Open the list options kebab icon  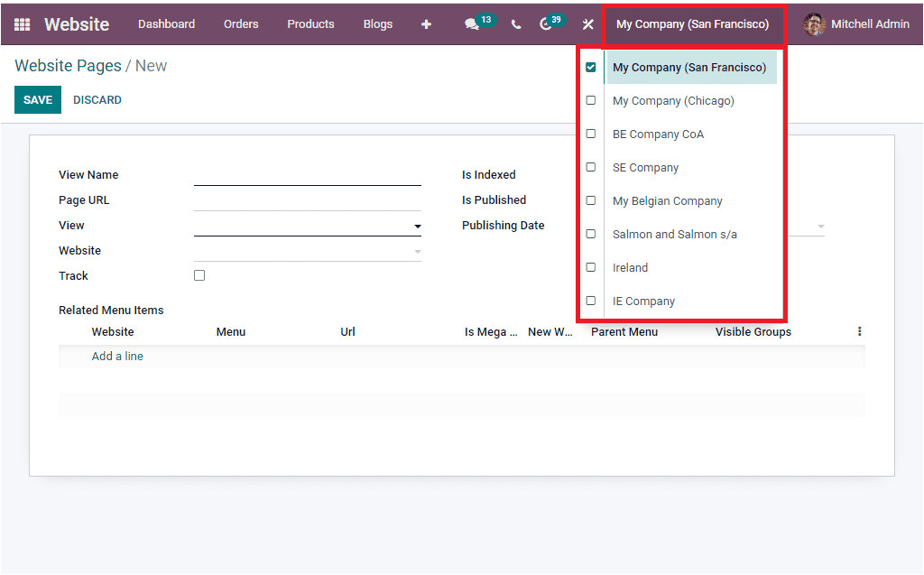coord(859,331)
